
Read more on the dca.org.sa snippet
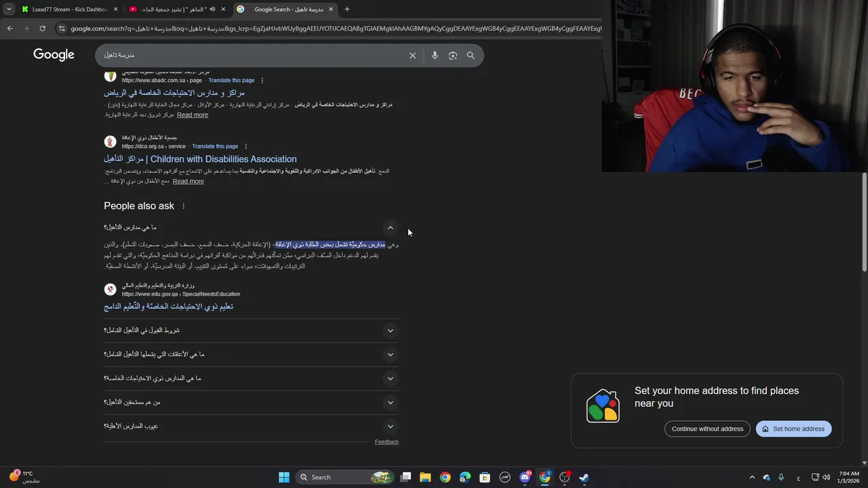click(188, 182)
